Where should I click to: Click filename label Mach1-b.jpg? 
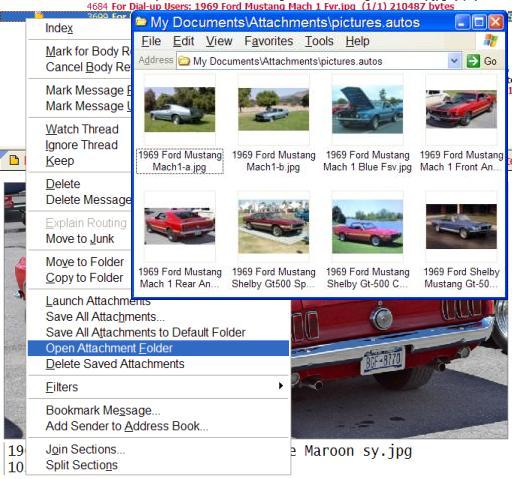click(x=274, y=161)
